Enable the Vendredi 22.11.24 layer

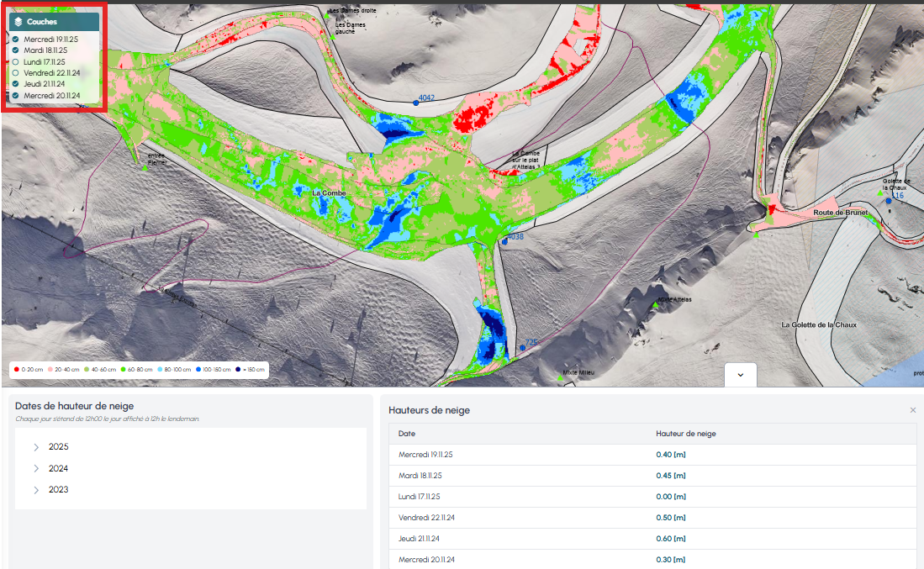click(x=16, y=73)
